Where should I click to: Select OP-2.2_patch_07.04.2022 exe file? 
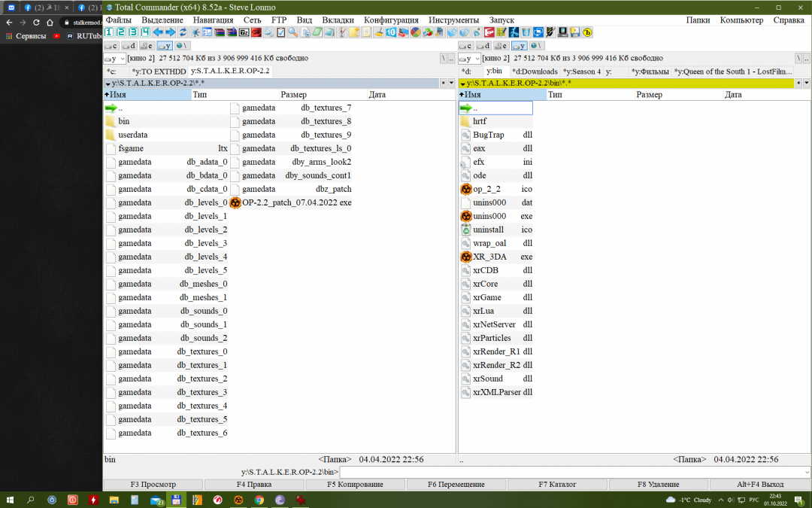tap(290, 202)
